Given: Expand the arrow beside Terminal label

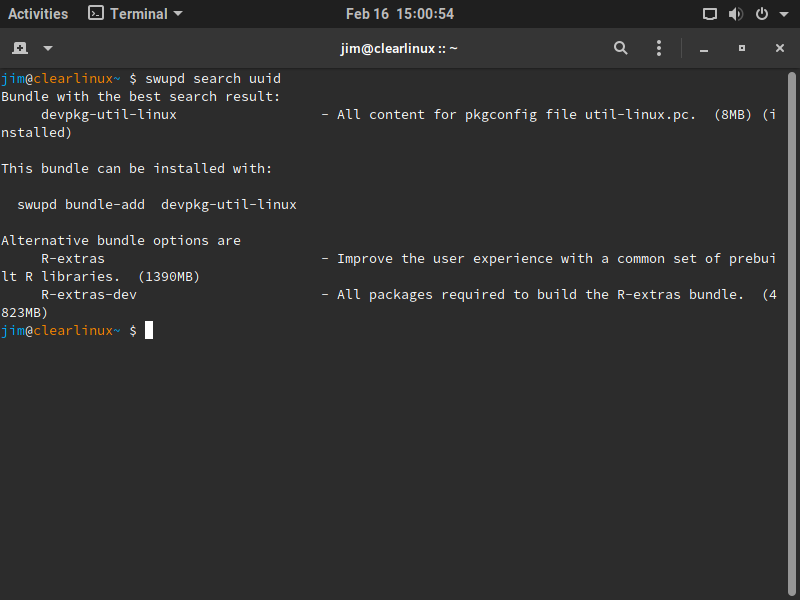Looking at the screenshot, I should [x=178, y=14].
